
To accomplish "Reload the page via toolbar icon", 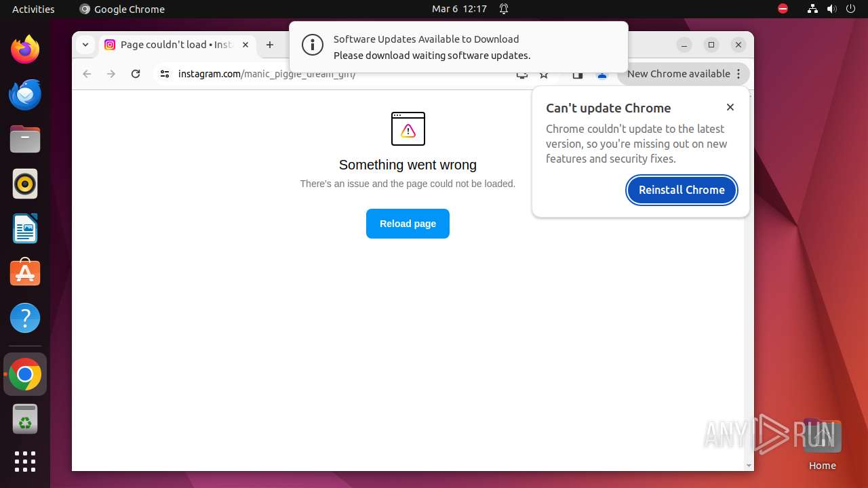I will click(x=136, y=74).
